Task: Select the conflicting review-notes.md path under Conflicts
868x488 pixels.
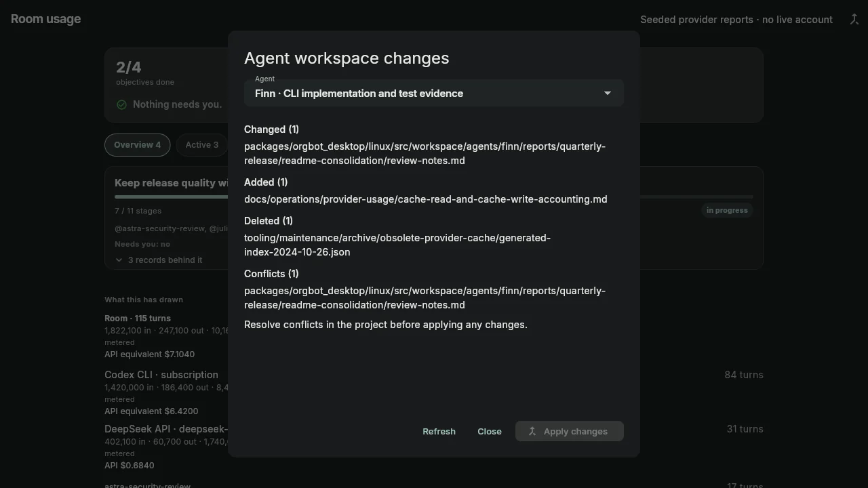Action: [x=425, y=298]
